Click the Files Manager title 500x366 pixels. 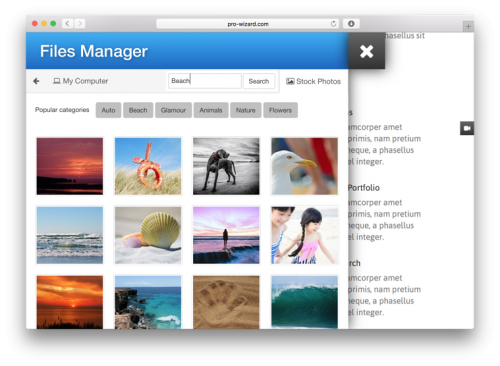pyautogui.click(x=94, y=51)
